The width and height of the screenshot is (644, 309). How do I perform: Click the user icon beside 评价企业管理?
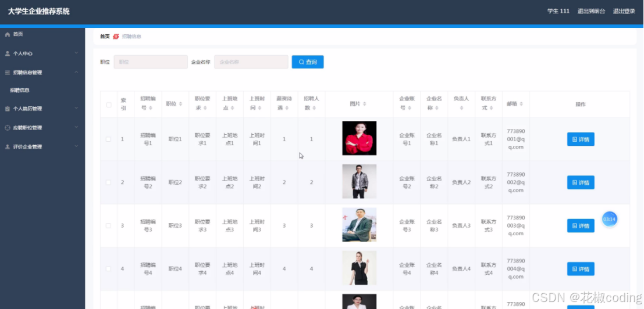[x=8, y=147]
